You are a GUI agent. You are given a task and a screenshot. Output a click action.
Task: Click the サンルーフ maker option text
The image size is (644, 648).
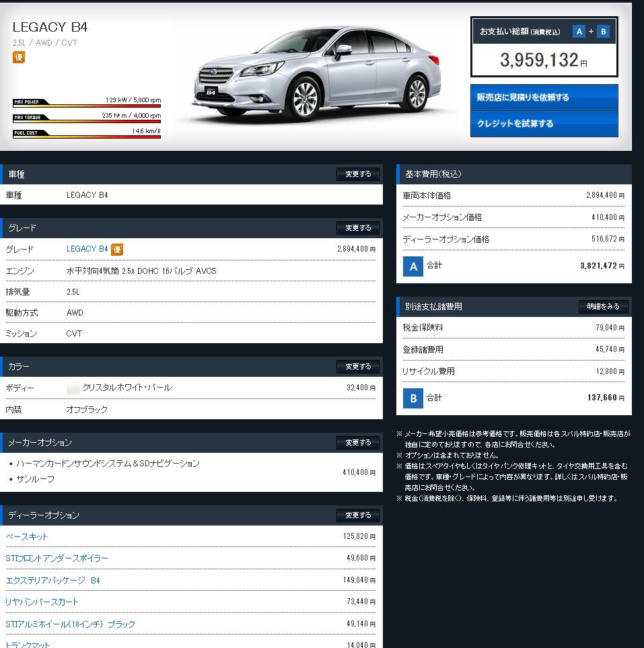pos(36,479)
